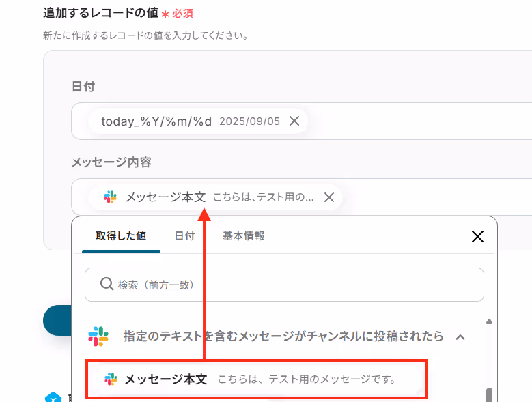Screen dimensions: 532x402
Task: Close the value picker popup
Action: [x=477, y=236]
